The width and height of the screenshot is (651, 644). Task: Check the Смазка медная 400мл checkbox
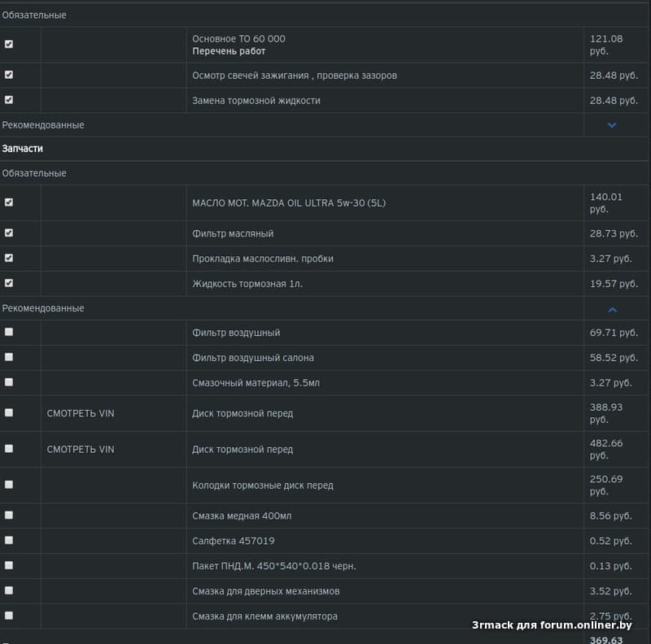coord(9,515)
